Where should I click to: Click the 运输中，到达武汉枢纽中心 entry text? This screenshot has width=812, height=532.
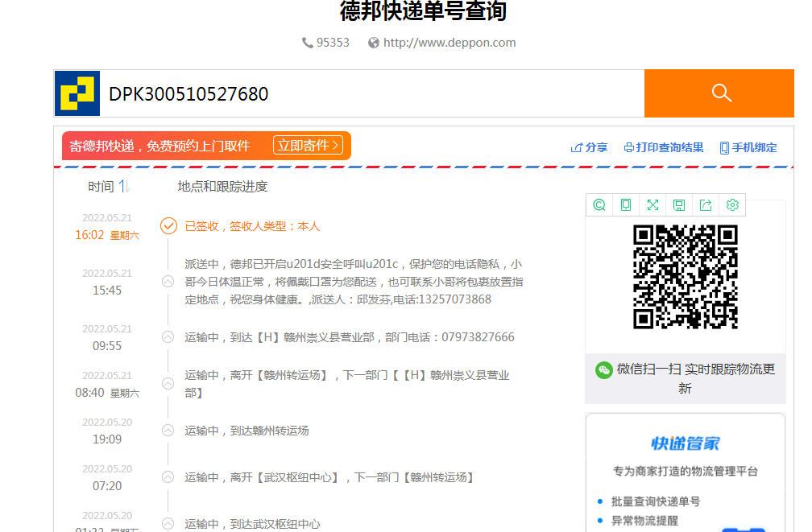click(x=252, y=524)
